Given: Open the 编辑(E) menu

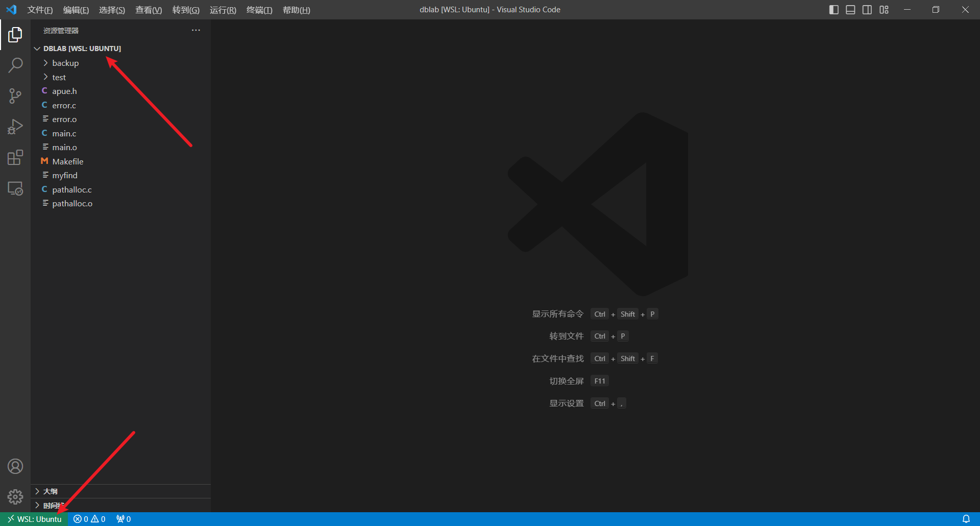Looking at the screenshot, I should [x=76, y=10].
